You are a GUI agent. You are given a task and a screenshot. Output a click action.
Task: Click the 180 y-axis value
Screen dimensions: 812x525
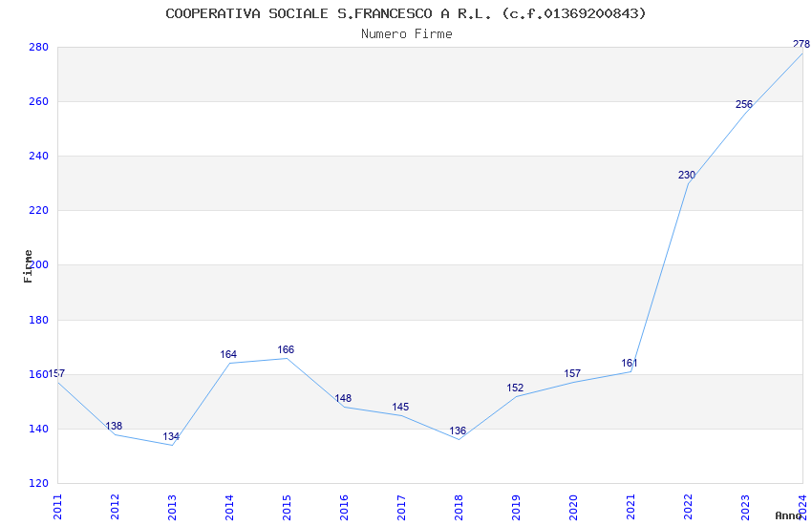tap(38, 320)
